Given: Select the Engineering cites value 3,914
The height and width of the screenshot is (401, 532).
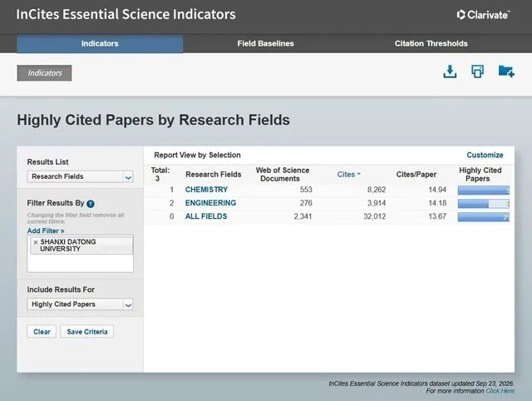Looking at the screenshot, I should pyautogui.click(x=377, y=203).
